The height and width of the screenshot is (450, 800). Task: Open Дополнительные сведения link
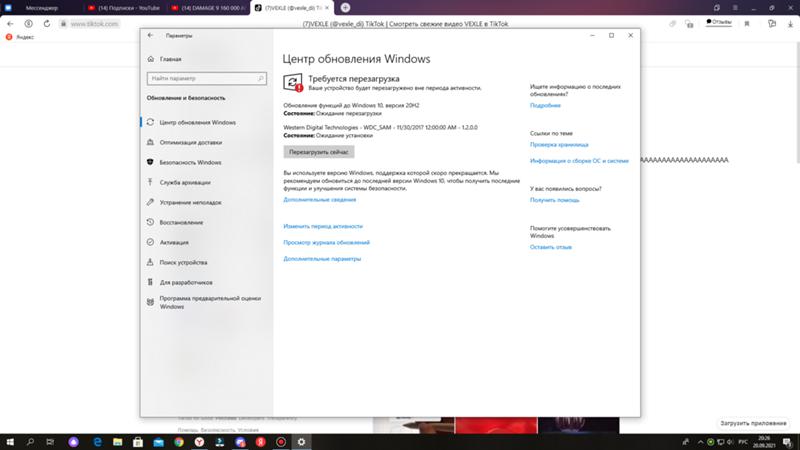(x=320, y=199)
